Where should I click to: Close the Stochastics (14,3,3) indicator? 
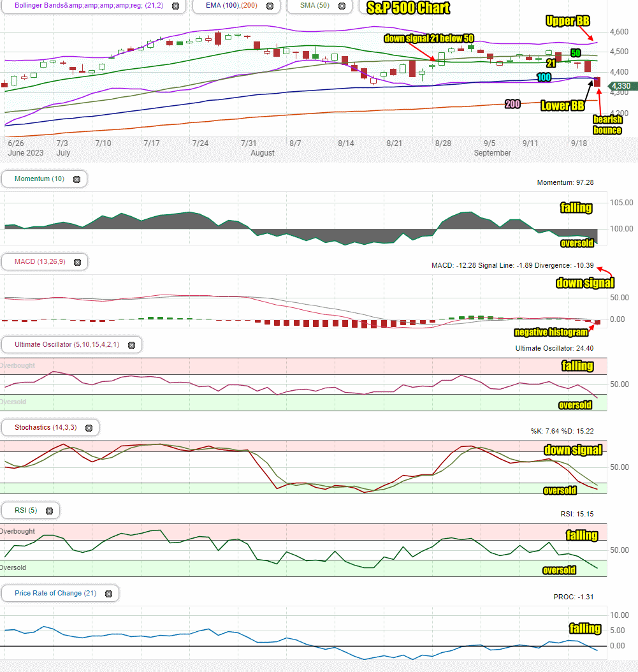(x=89, y=428)
